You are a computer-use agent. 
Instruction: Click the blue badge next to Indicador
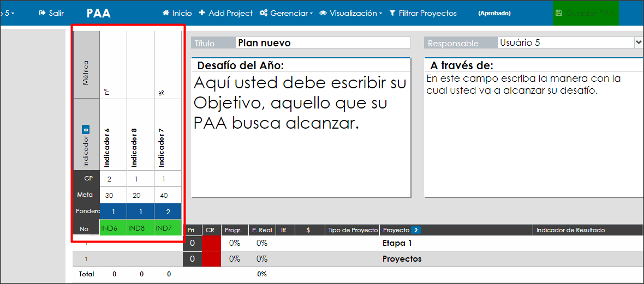86,130
